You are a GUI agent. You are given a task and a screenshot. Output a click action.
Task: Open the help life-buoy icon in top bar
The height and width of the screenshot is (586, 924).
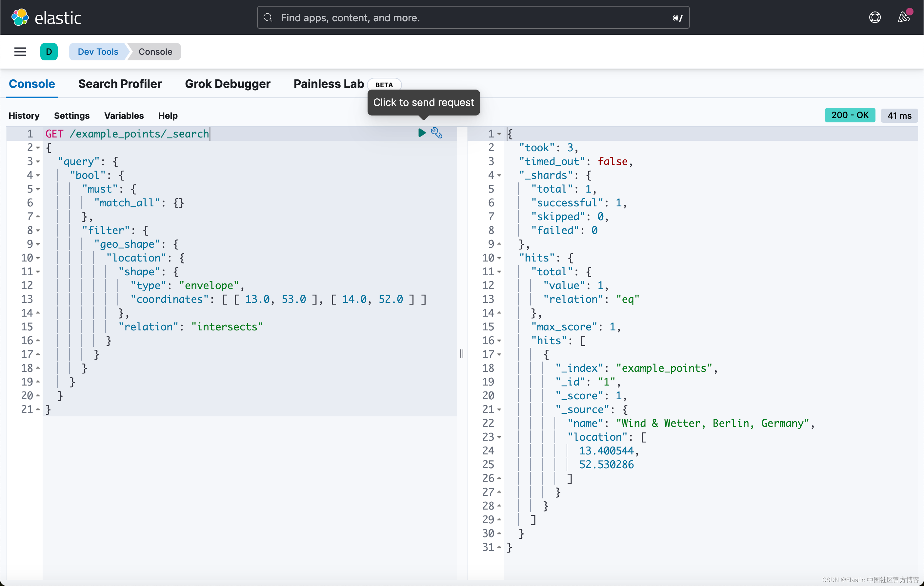pyautogui.click(x=874, y=17)
